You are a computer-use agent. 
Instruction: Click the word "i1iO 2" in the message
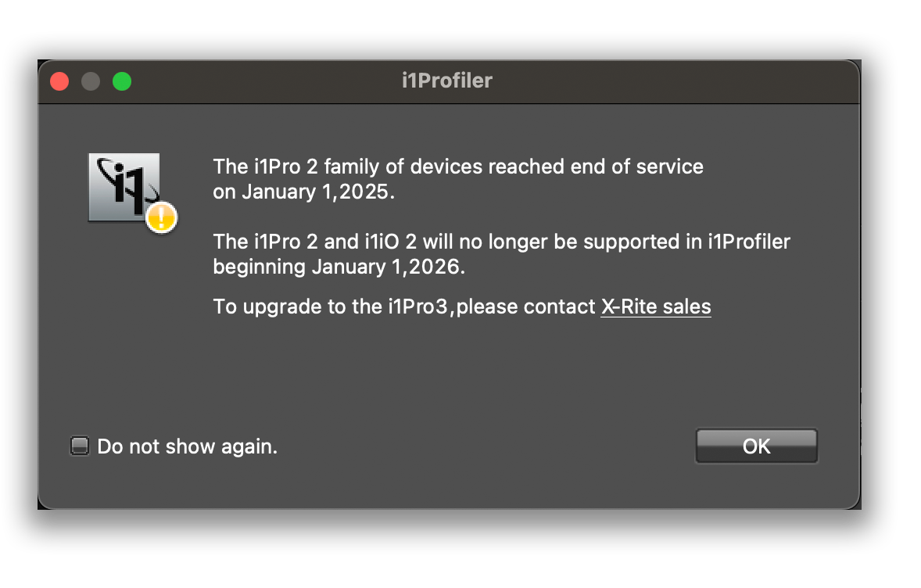click(391, 242)
